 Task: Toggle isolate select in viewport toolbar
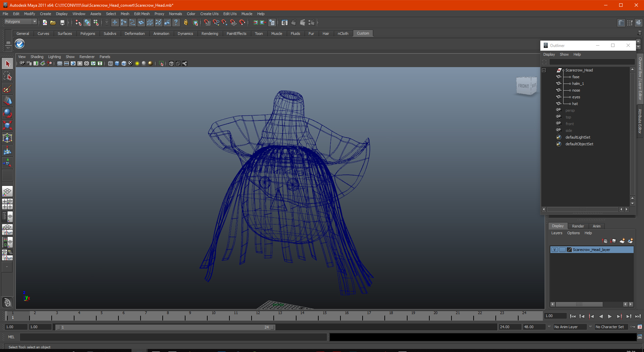click(x=161, y=63)
